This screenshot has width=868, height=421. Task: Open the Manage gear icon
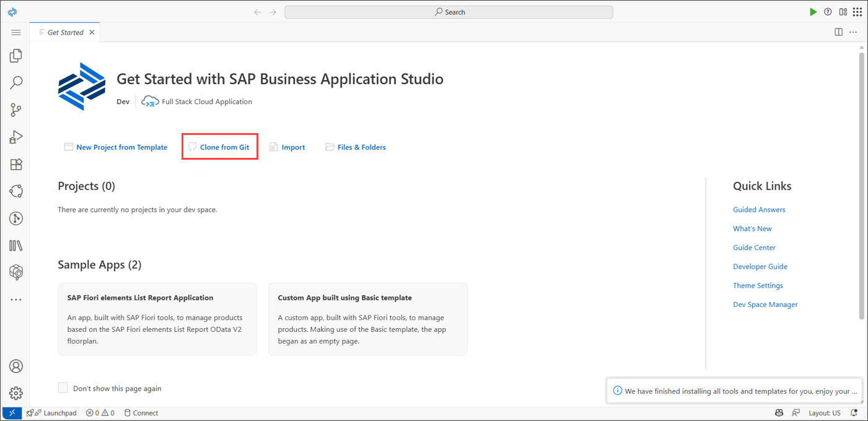click(16, 393)
